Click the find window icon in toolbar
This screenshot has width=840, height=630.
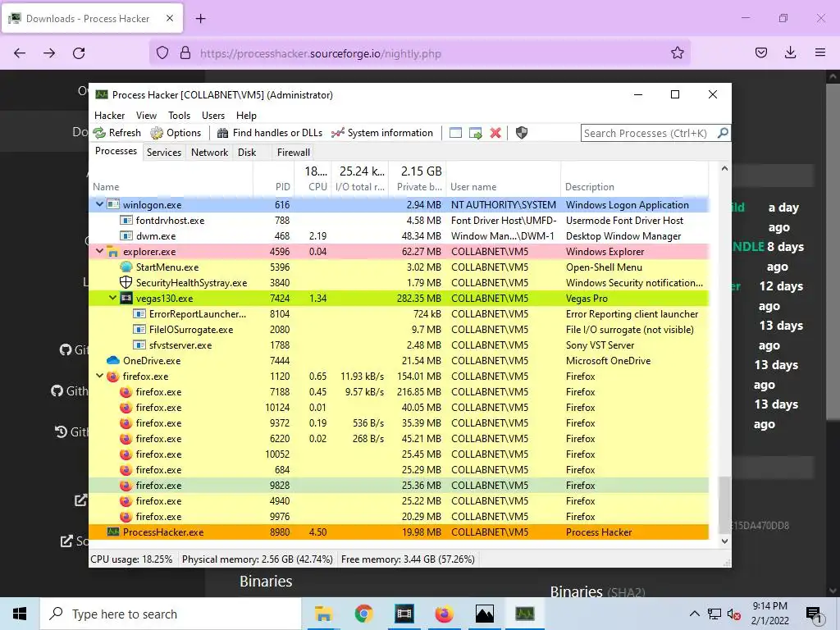point(455,133)
